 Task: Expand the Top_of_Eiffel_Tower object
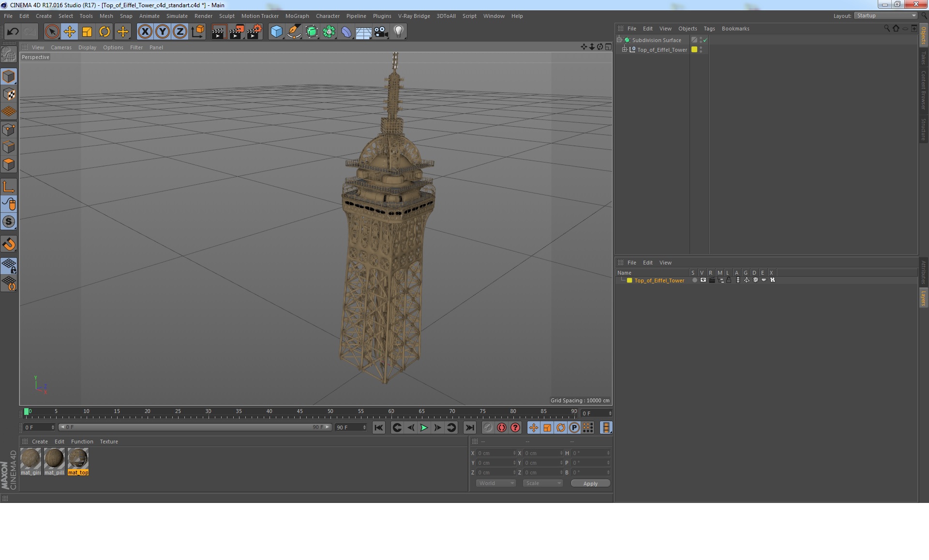pos(624,50)
